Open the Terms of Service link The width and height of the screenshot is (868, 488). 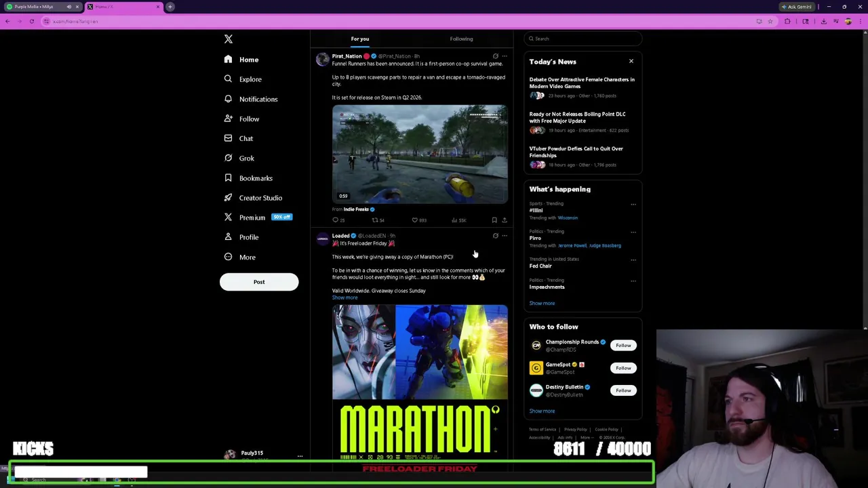pyautogui.click(x=542, y=430)
